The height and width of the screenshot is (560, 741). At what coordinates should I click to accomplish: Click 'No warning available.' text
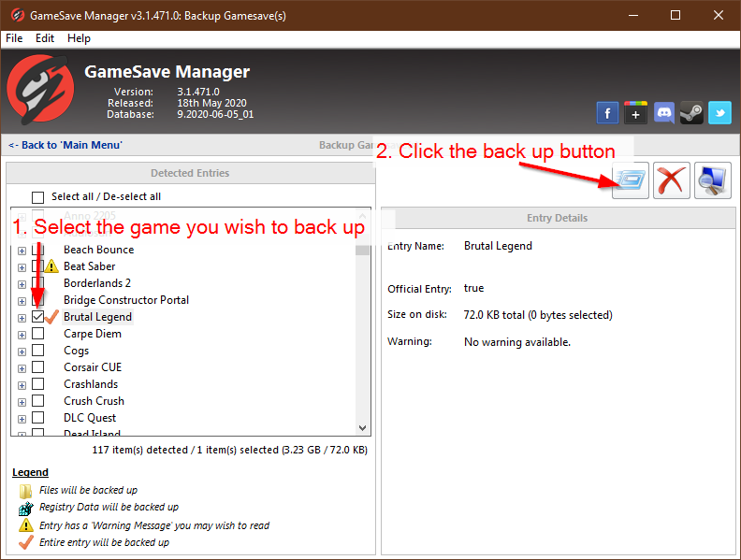click(x=517, y=342)
